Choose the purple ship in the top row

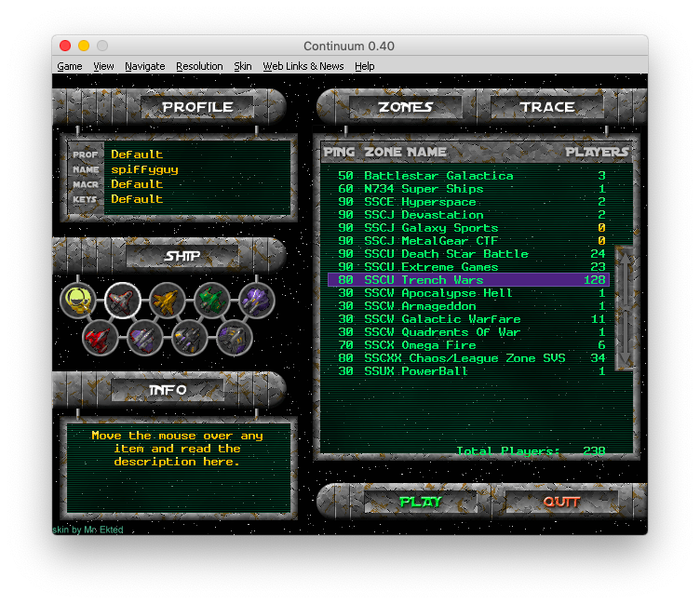pyautogui.click(x=257, y=301)
